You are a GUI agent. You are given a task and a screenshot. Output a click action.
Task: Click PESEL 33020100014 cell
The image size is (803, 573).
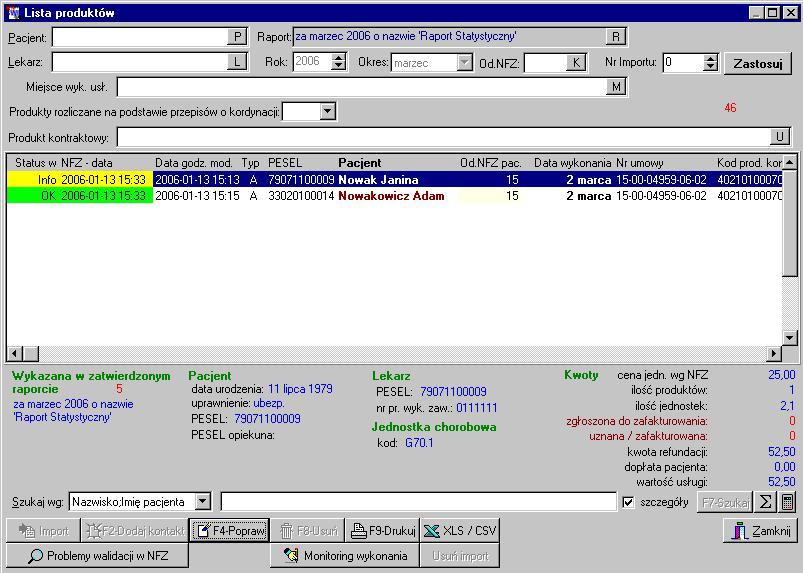pyautogui.click(x=301, y=196)
